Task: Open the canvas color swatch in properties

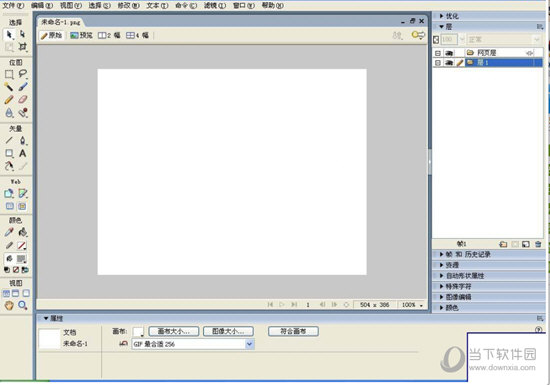Action: (138, 332)
